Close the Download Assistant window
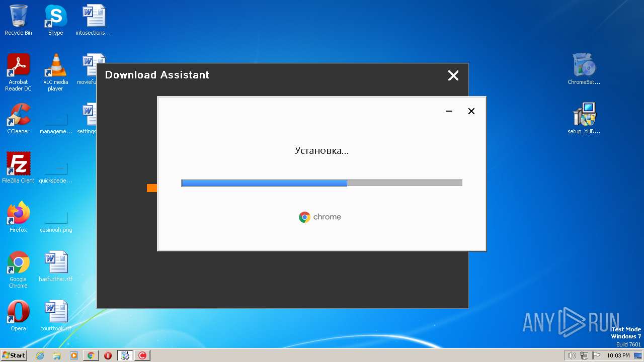The height and width of the screenshot is (362, 644). point(453,75)
